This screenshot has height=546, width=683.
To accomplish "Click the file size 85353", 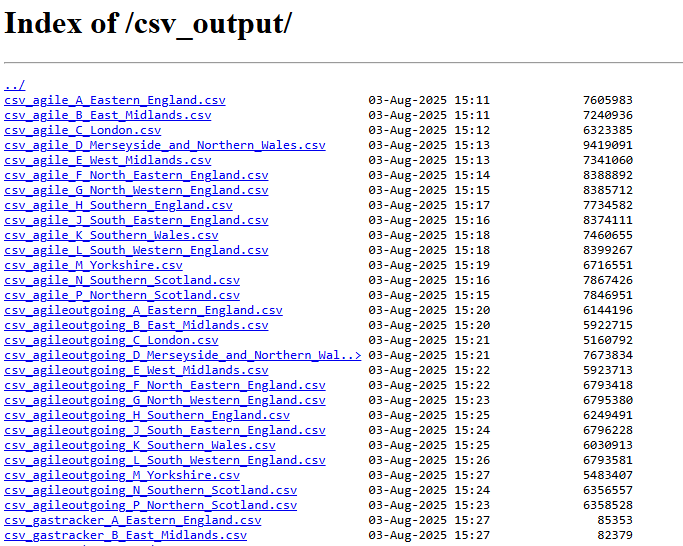I will tap(615, 521).
